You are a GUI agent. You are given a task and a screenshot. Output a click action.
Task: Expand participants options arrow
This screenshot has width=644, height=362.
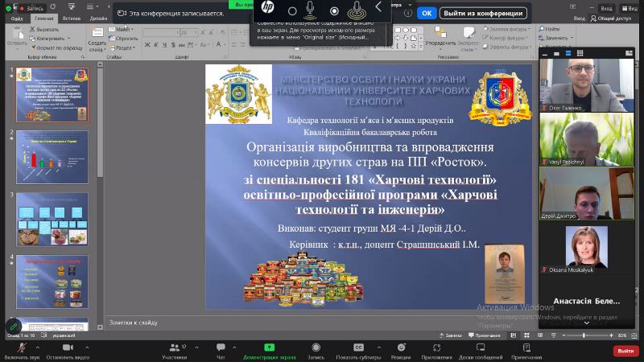tap(196, 348)
